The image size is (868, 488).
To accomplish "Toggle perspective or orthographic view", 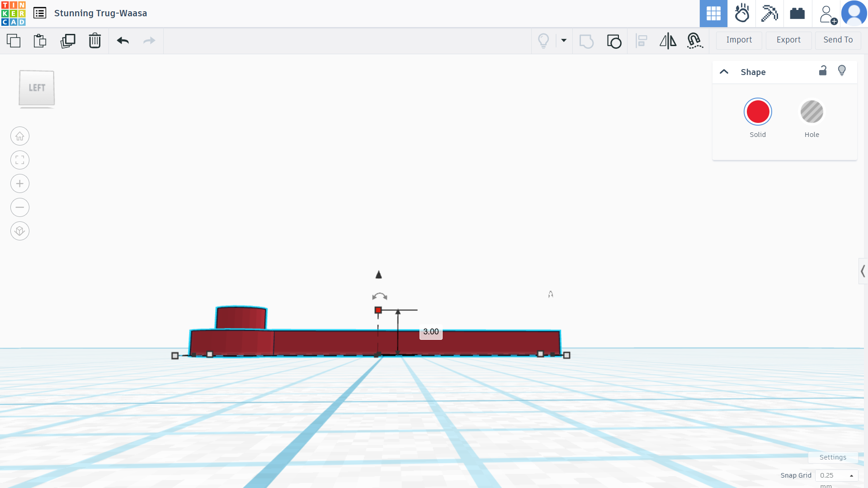I will (20, 231).
